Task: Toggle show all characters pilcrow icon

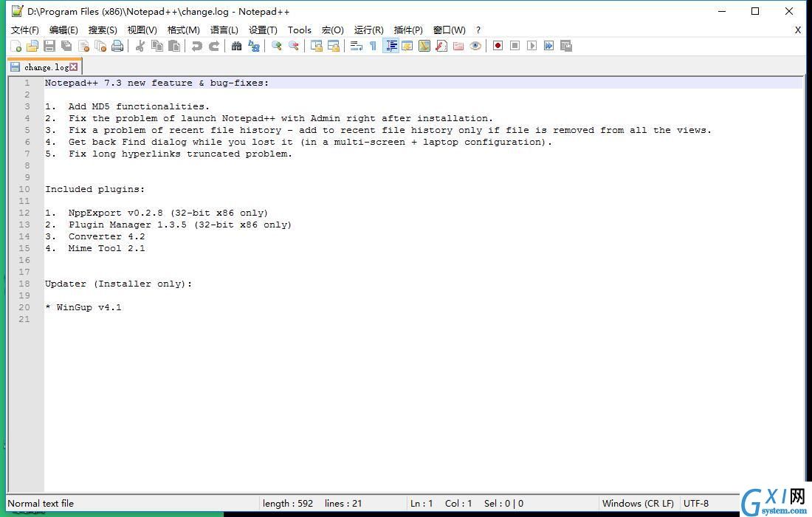Action: [x=373, y=46]
